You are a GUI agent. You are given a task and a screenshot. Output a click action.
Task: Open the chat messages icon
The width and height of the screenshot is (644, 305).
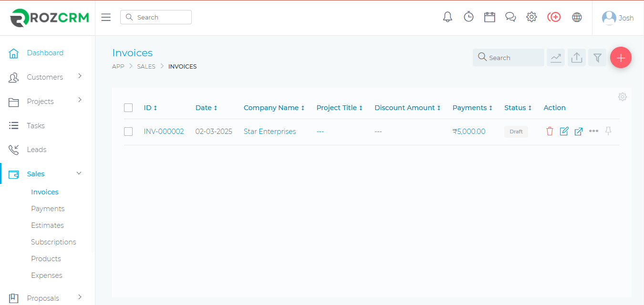(x=510, y=17)
